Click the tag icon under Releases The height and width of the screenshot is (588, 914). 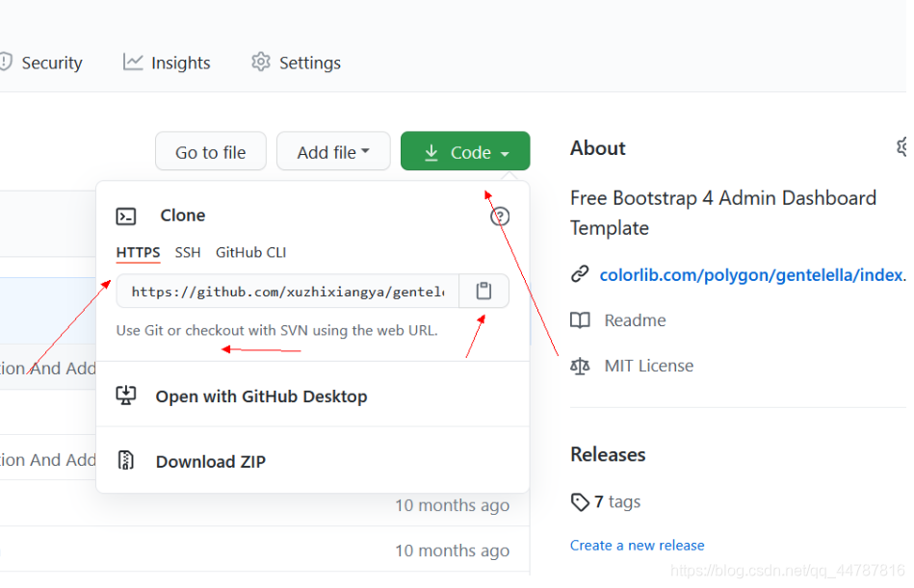coord(580,501)
